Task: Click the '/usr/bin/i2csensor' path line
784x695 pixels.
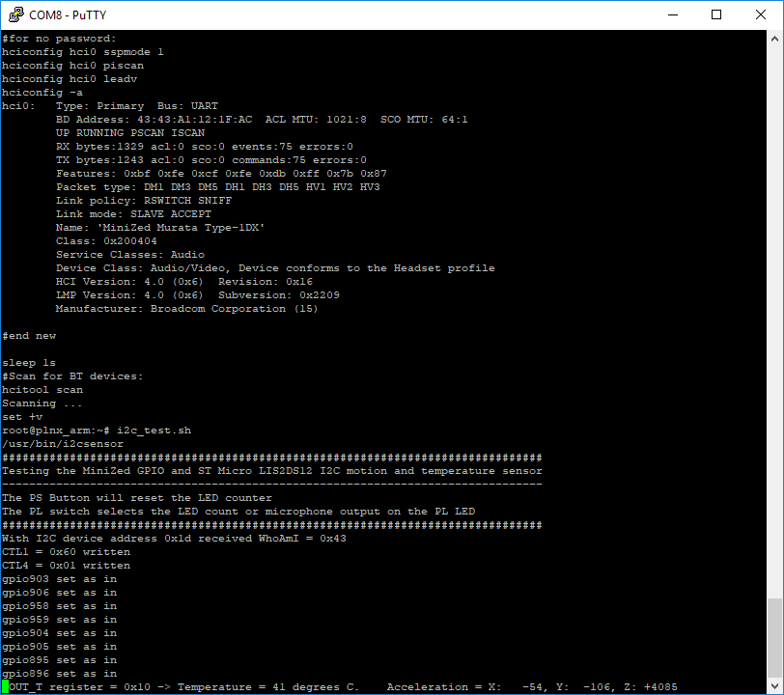Action: [63, 443]
